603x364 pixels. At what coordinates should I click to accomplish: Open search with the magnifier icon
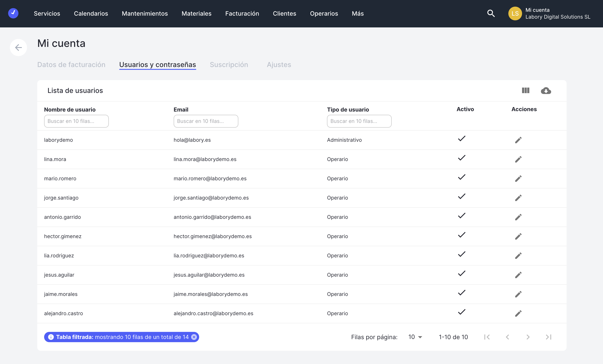(491, 13)
